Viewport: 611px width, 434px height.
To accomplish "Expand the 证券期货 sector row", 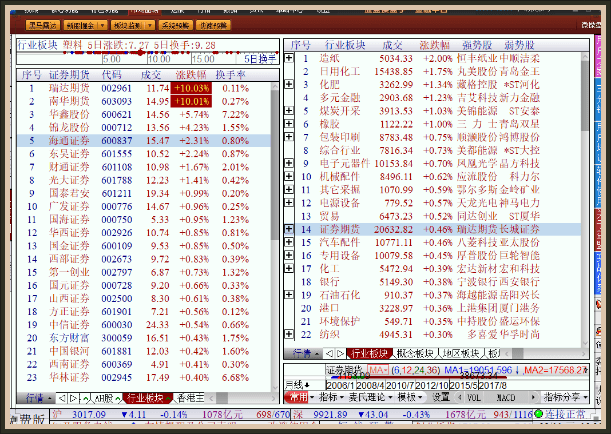I will [x=289, y=229].
